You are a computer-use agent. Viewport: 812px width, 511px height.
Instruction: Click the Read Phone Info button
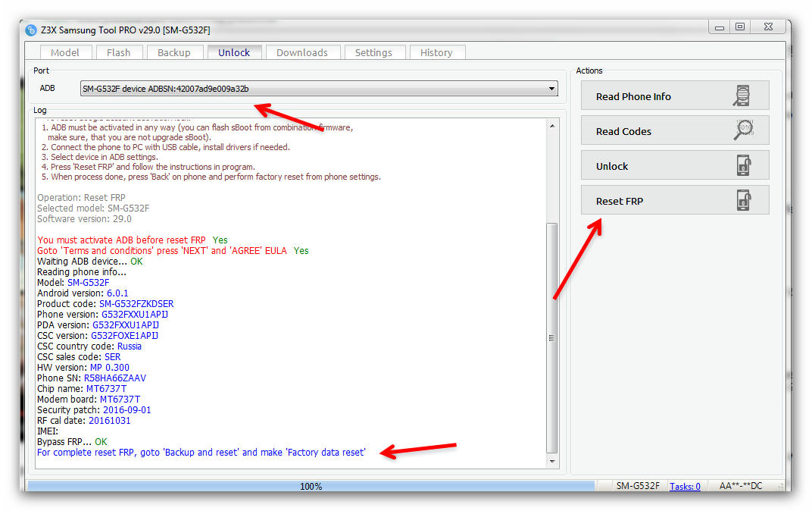pyautogui.click(x=675, y=96)
